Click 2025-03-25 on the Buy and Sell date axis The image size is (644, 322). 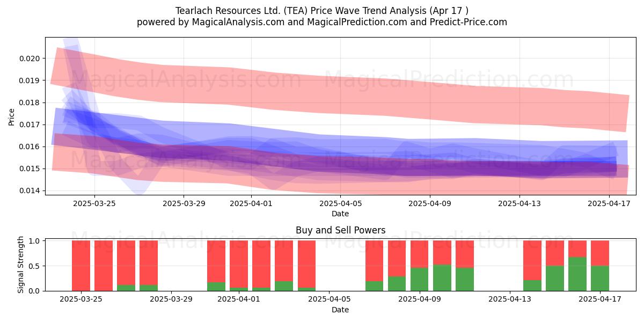coord(81,299)
